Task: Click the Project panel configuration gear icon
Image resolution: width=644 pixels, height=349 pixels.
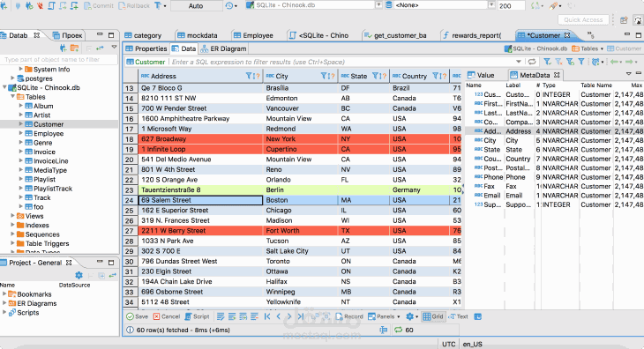Action: (x=79, y=276)
